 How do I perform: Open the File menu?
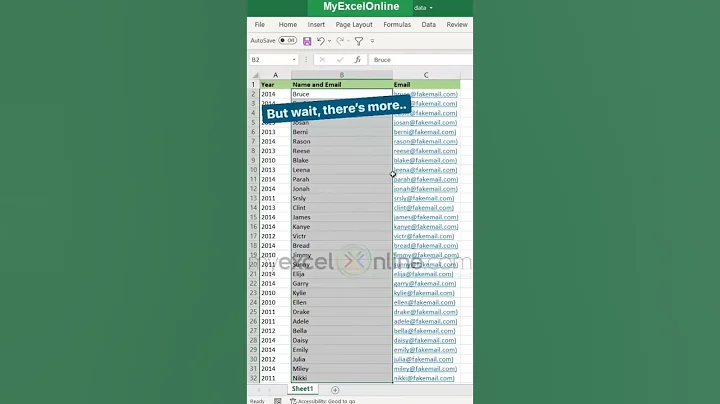259,24
